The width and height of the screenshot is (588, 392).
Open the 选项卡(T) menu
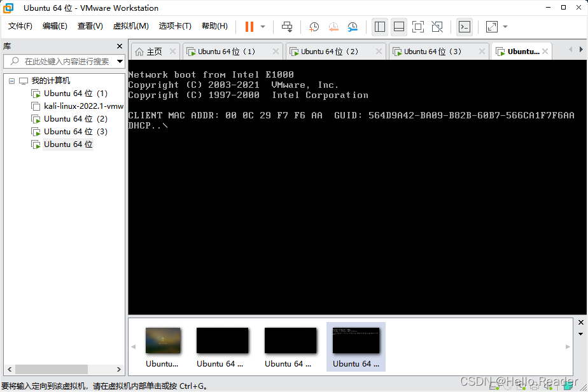[175, 26]
